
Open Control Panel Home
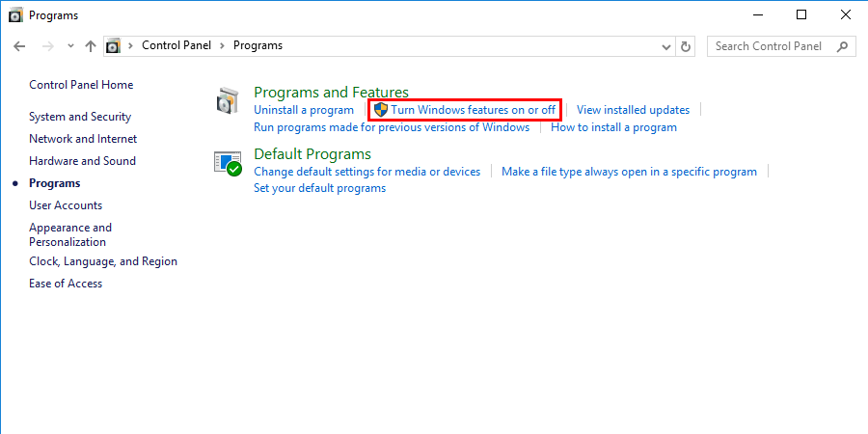[81, 85]
